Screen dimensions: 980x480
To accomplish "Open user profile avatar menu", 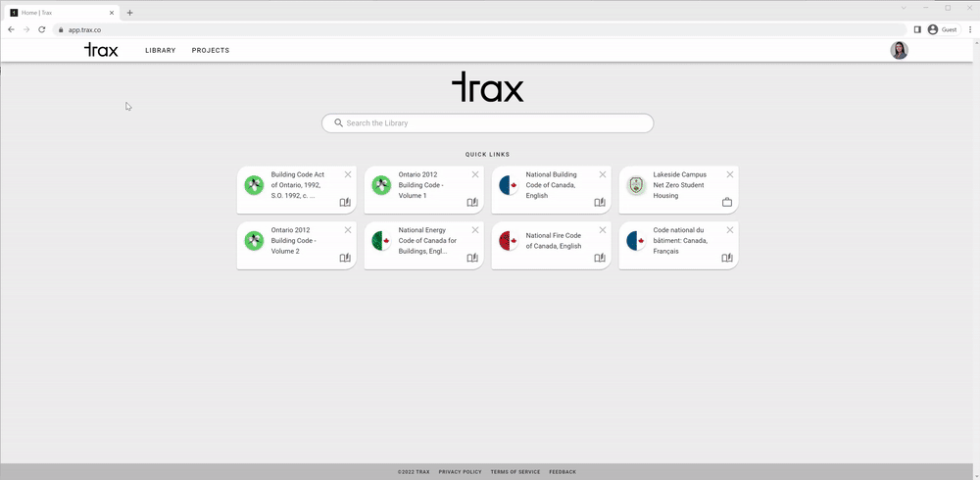I will point(899,51).
